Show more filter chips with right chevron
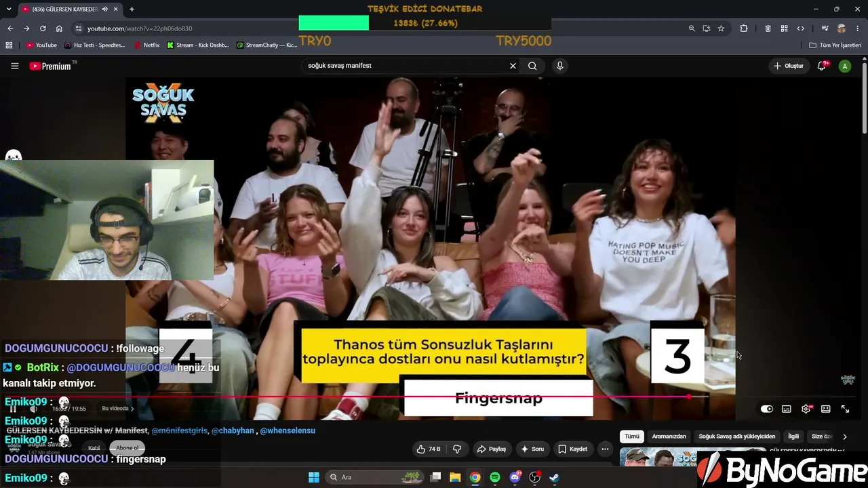Image resolution: width=868 pixels, height=488 pixels. pyautogui.click(x=844, y=436)
